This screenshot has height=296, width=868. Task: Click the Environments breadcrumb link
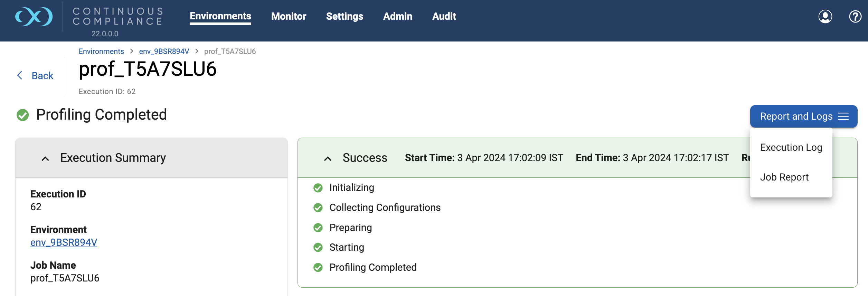pyautogui.click(x=101, y=52)
